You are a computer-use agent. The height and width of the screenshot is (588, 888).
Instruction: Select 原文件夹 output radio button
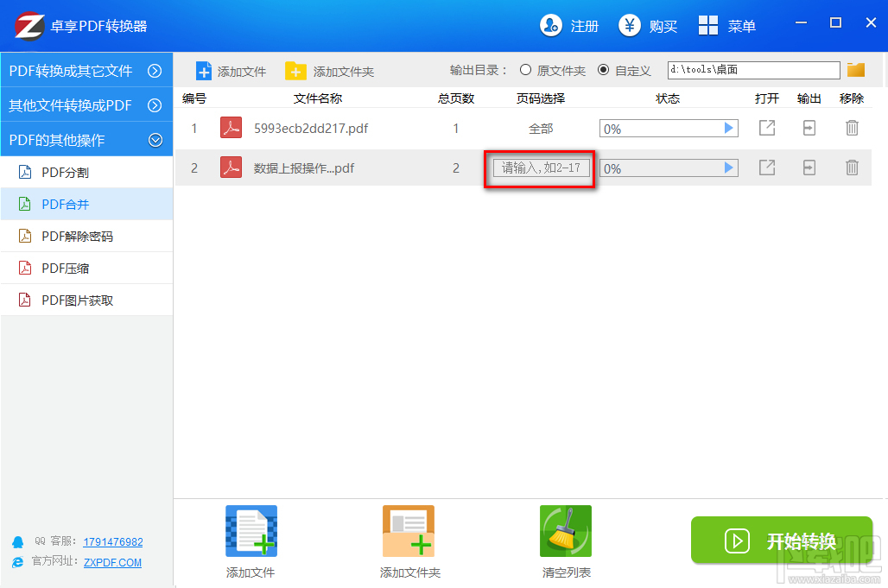click(x=525, y=70)
